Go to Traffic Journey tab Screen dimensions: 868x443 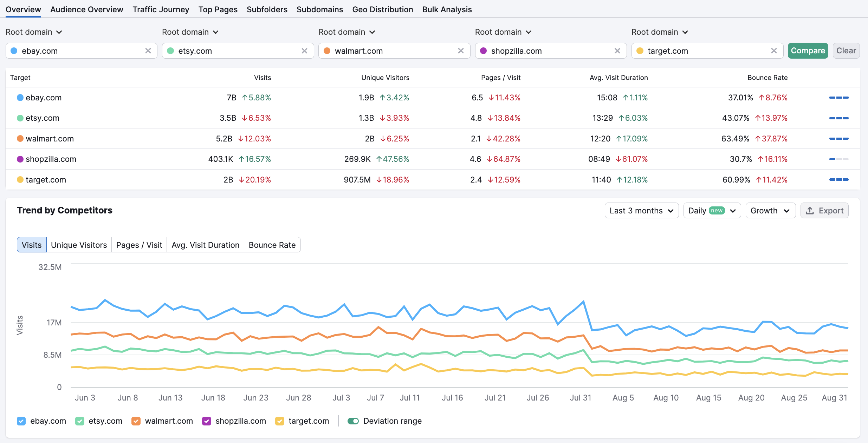tap(161, 9)
